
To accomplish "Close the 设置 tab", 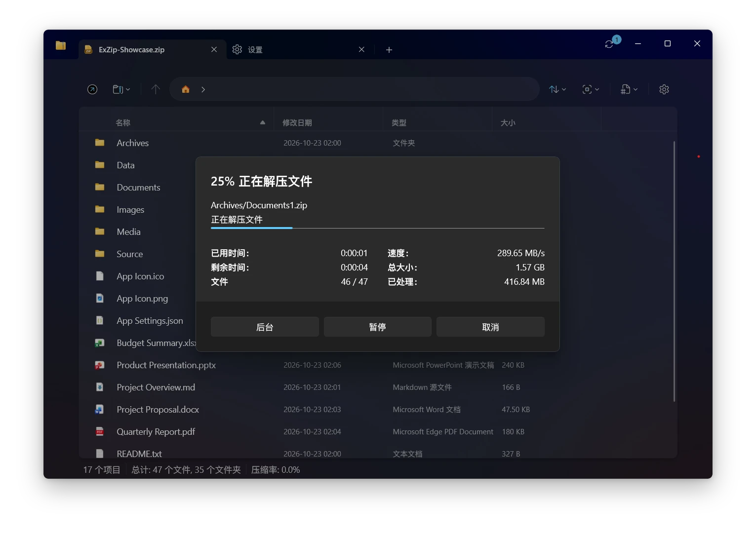I will click(x=361, y=49).
